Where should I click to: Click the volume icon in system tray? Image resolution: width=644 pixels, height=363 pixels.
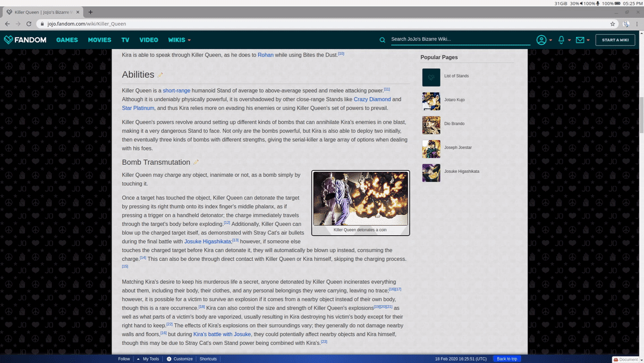(x=581, y=4)
